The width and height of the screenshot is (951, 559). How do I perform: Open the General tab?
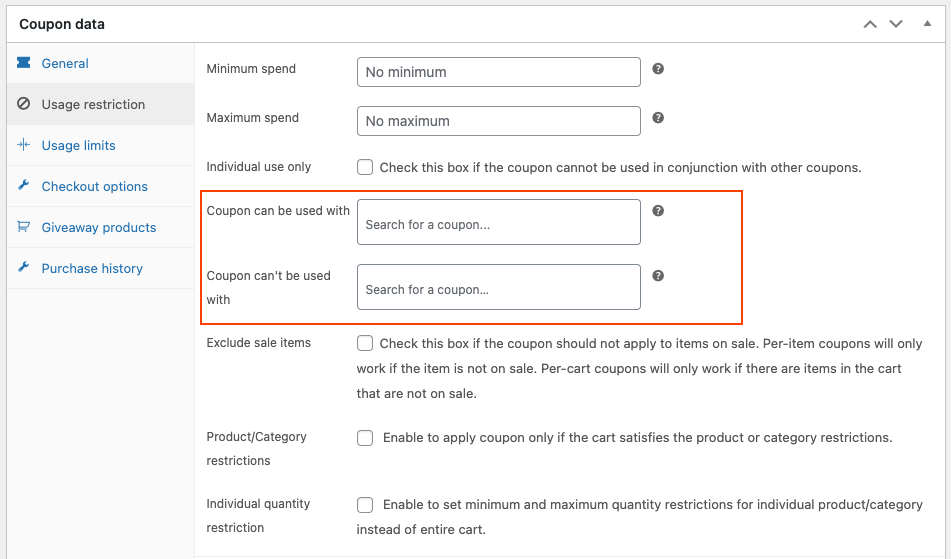[101, 63]
